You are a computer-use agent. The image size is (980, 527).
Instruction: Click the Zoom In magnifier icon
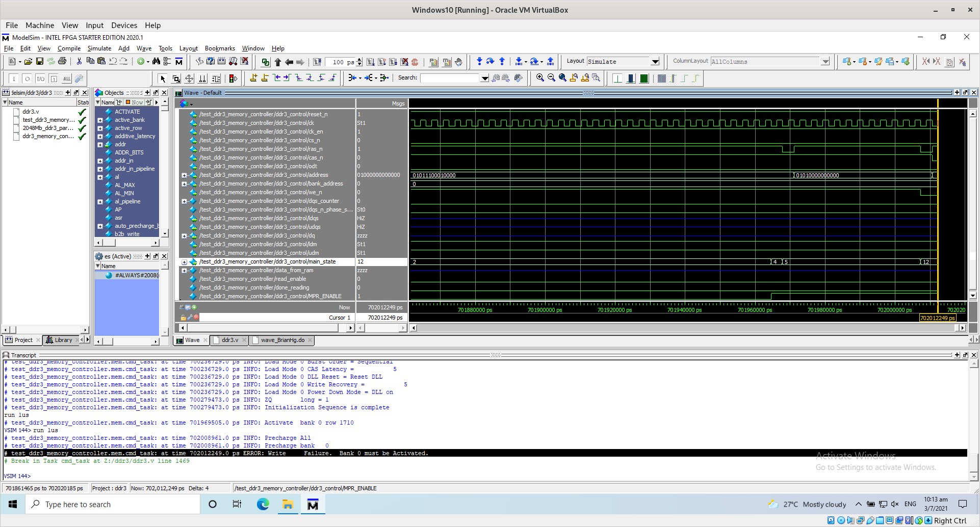[540, 78]
